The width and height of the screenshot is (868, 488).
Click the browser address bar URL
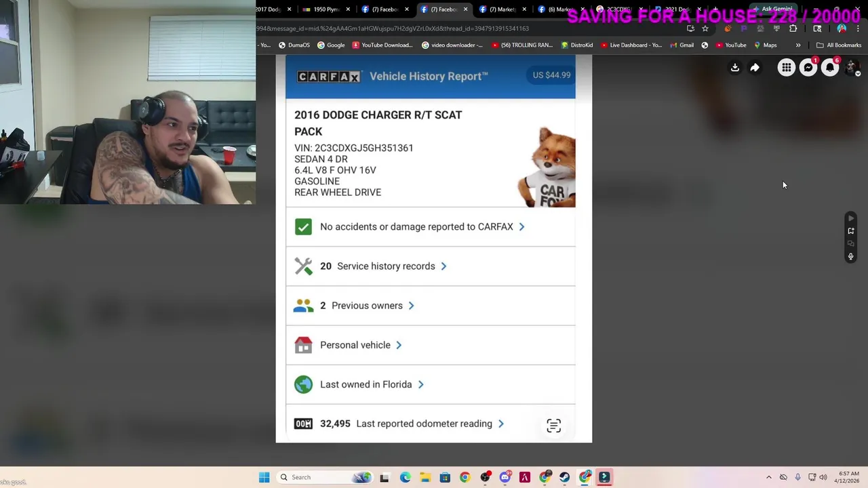coord(393,28)
